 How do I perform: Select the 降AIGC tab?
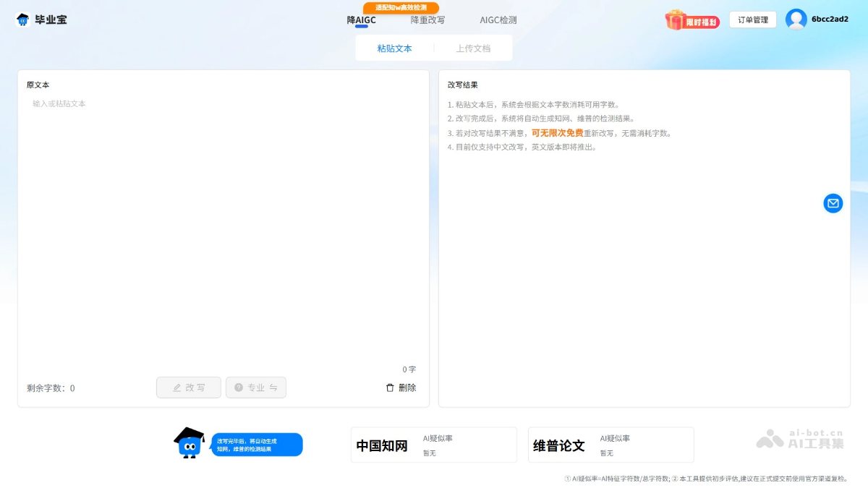point(361,20)
